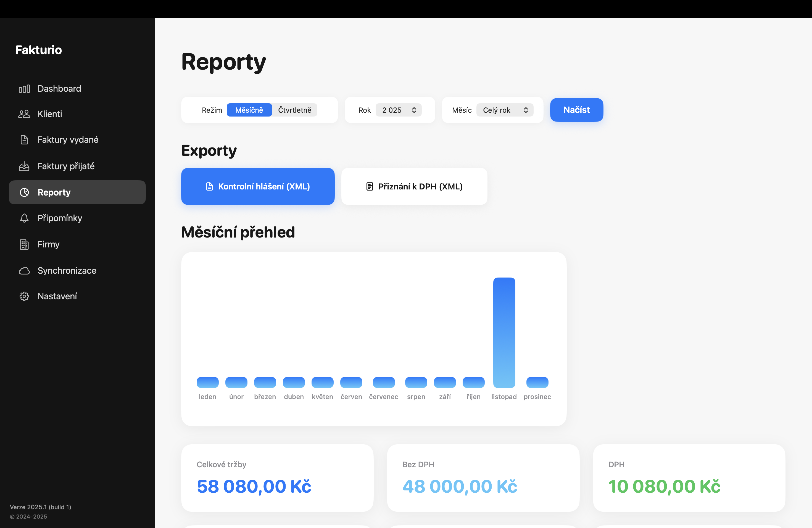Screen dimensions: 812x528
Task: Select the Firmy building icon
Action: coord(24,244)
